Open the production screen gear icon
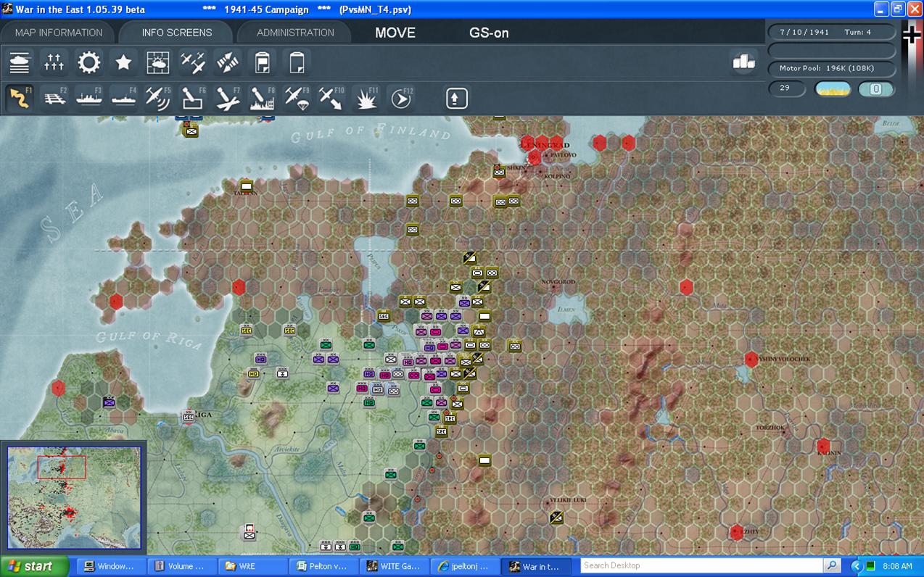924x577 pixels. (89, 63)
